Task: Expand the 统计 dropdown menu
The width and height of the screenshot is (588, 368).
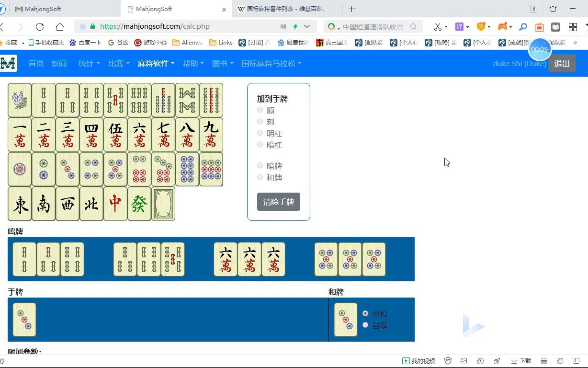Action: point(89,63)
